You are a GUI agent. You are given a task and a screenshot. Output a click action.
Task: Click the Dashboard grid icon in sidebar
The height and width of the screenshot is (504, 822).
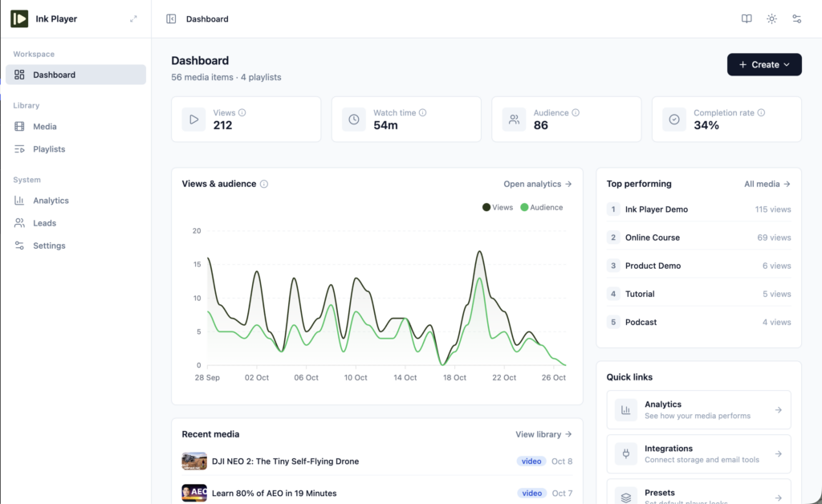point(19,75)
